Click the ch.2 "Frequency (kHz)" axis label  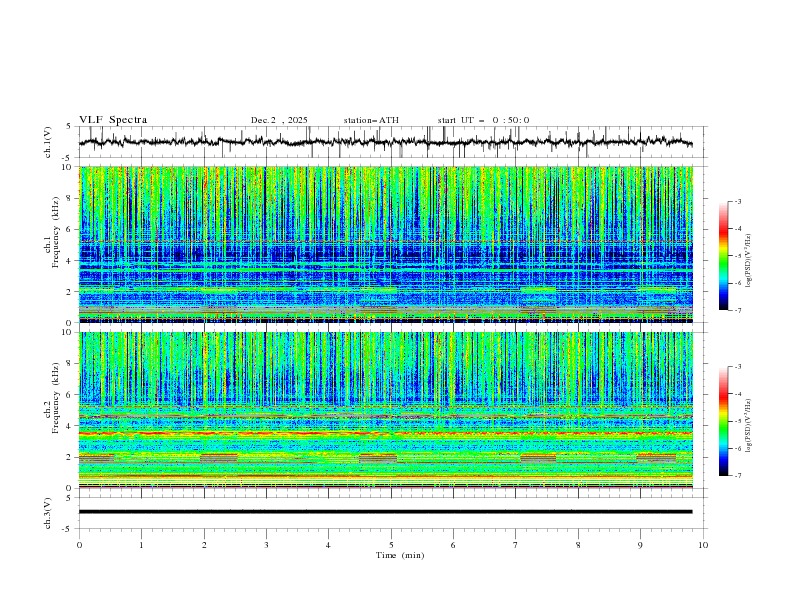tap(55, 397)
